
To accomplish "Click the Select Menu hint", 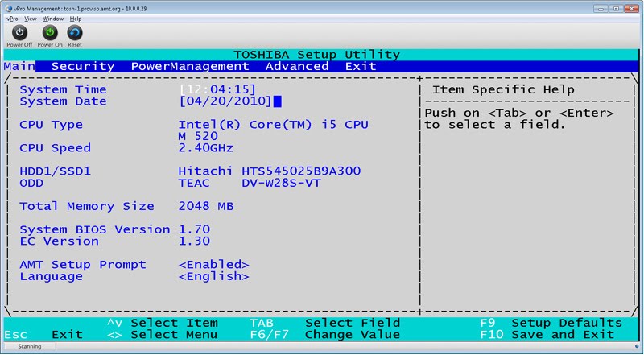I will (x=163, y=335).
